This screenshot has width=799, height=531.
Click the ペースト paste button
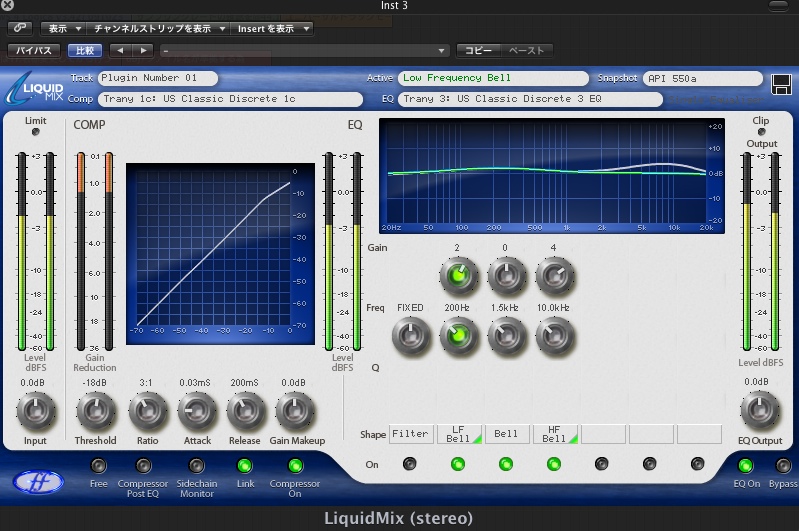(x=526, y=50)
